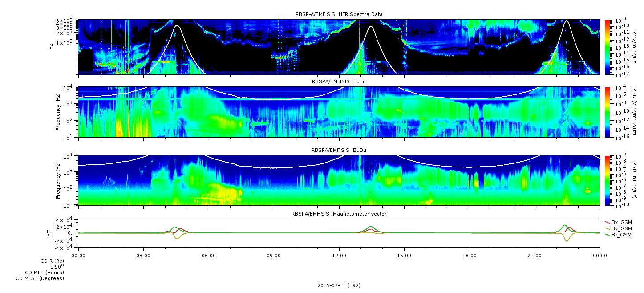Click the nT axis label of magnetometer
644x293 pixels.
click(x=50, y=233)
